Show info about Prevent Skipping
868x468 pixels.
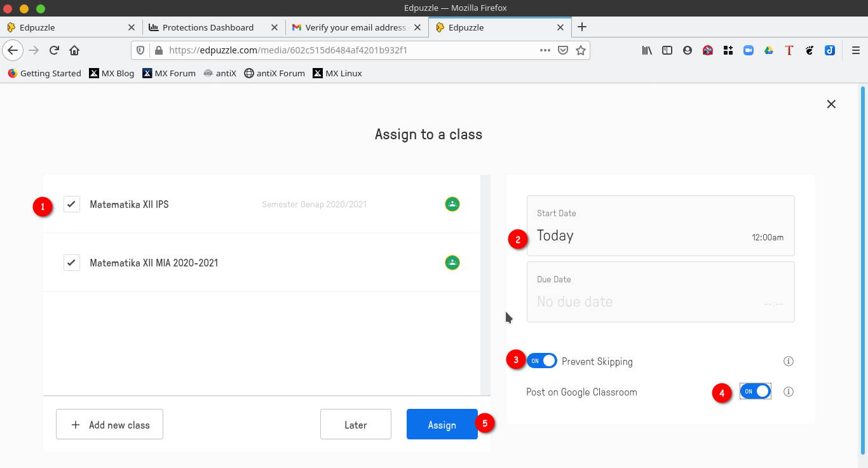coord(789,361)
